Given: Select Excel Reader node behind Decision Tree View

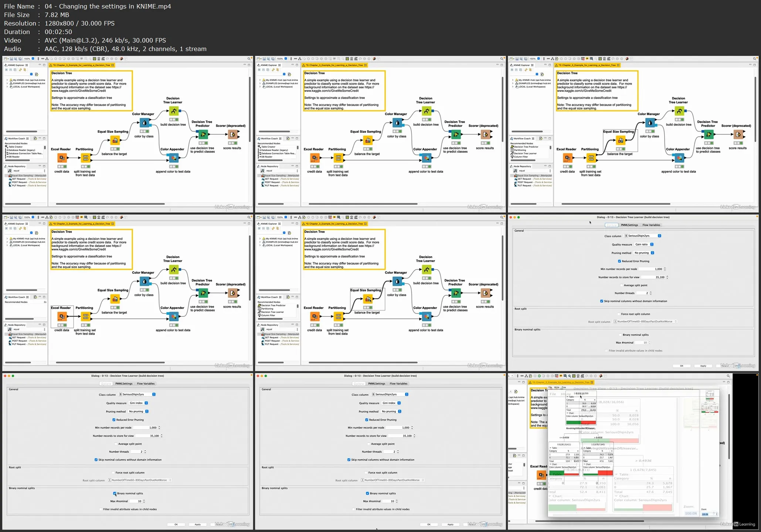Looking at the screenshot, I should click(x=541, y=475).
